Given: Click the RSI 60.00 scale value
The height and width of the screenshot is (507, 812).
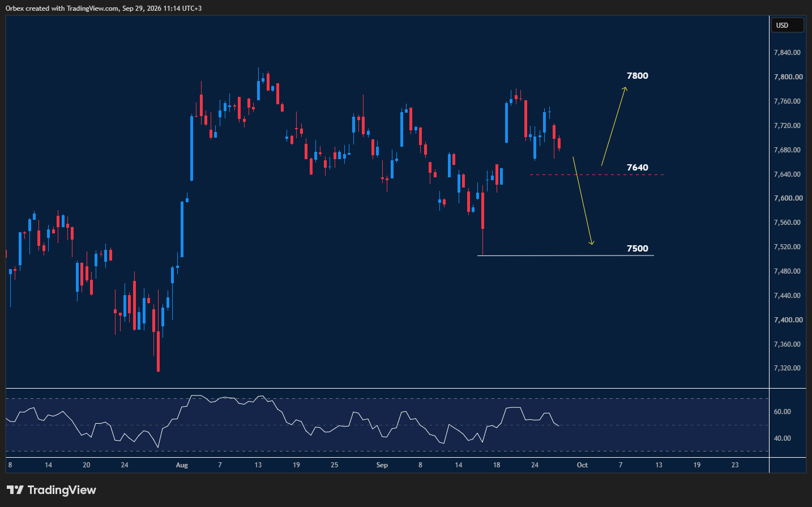Looking at the screenshot, I should click(x=783, y=412).
